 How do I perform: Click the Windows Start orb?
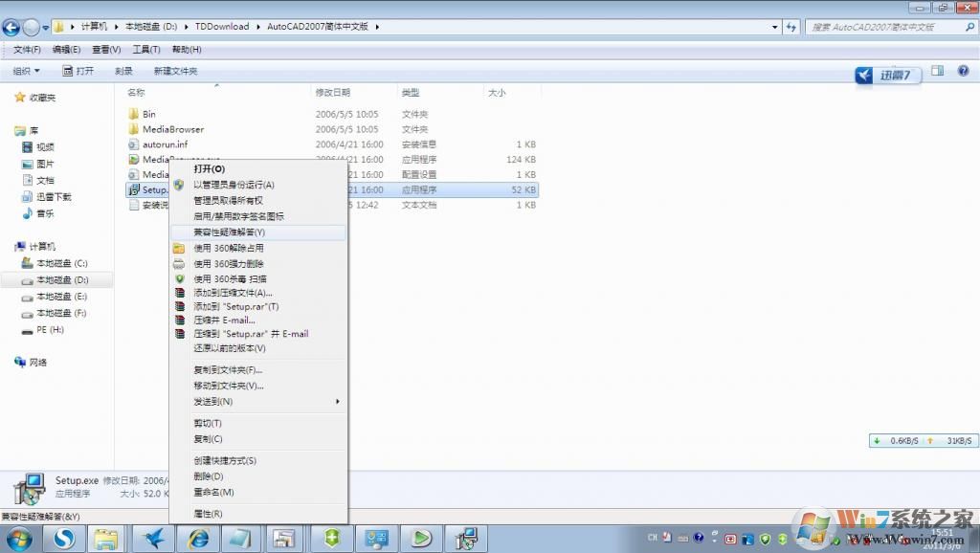19,539
